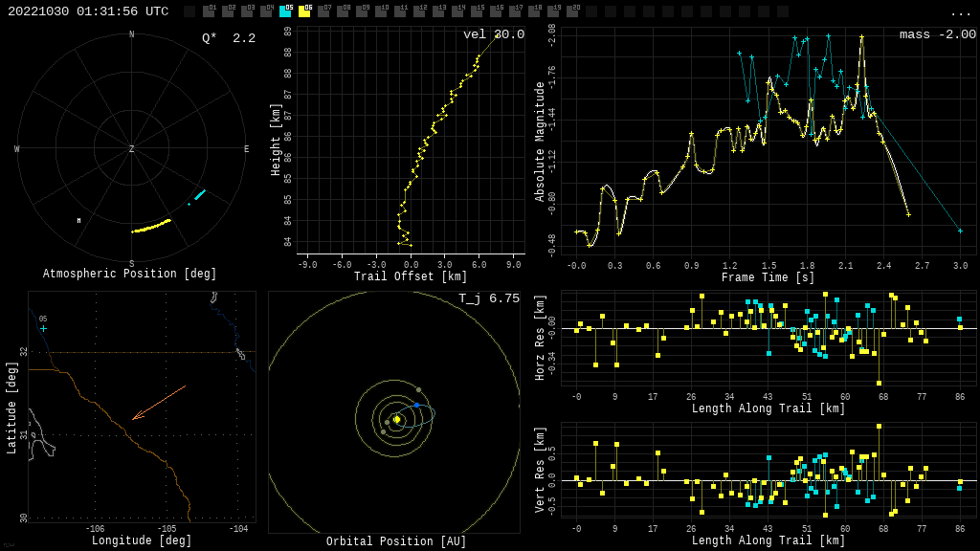The image size is (980, 551).
Task: Click the zenith Z marker on sky plot
Action: 132,149
